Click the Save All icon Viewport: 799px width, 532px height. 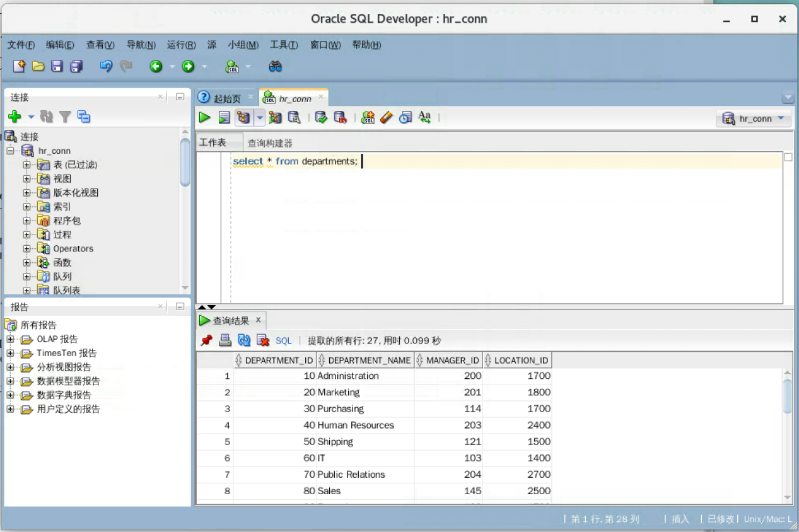pos(76,66)
